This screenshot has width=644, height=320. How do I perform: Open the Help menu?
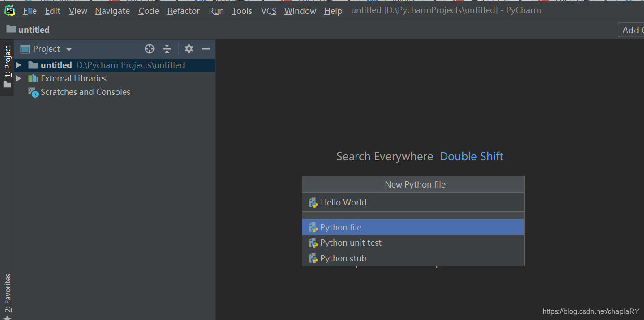coord(333,11)
